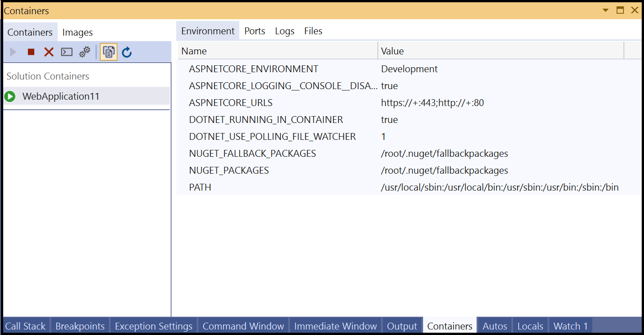View the container Logs tab
This screenshot has height=335, width=644.
[x=284, y=31]
